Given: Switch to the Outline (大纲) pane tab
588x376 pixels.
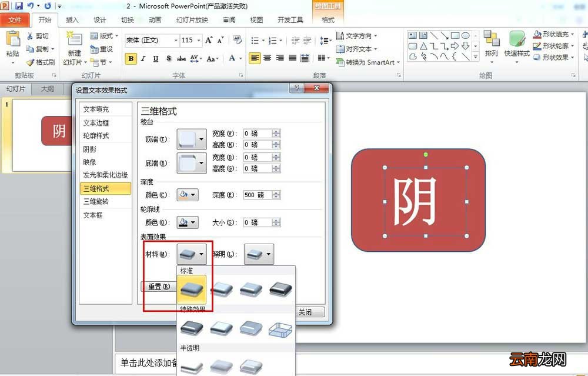Looking at the screenshot, I should [47, 89].
